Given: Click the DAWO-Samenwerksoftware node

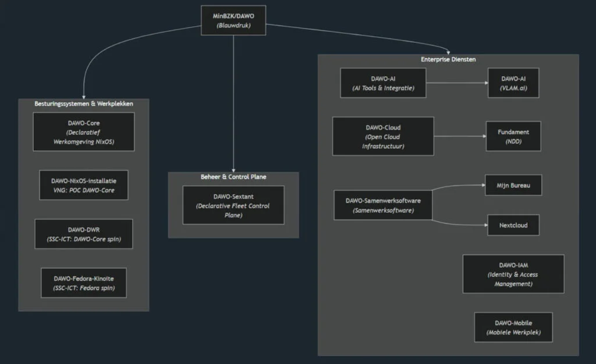Looking at the screenshot, I should [x=383, y=205].
